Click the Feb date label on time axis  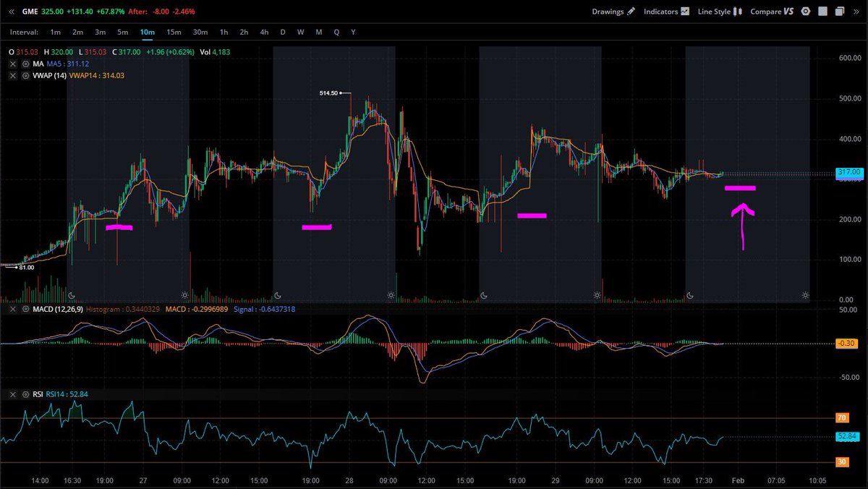[x=738, y=480]
